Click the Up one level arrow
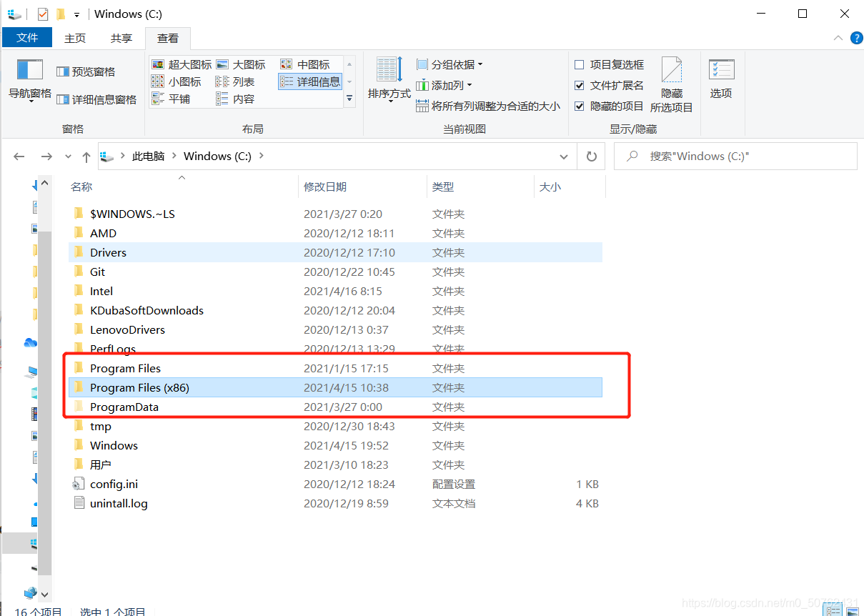864x616 pixels. click(86, 157)
